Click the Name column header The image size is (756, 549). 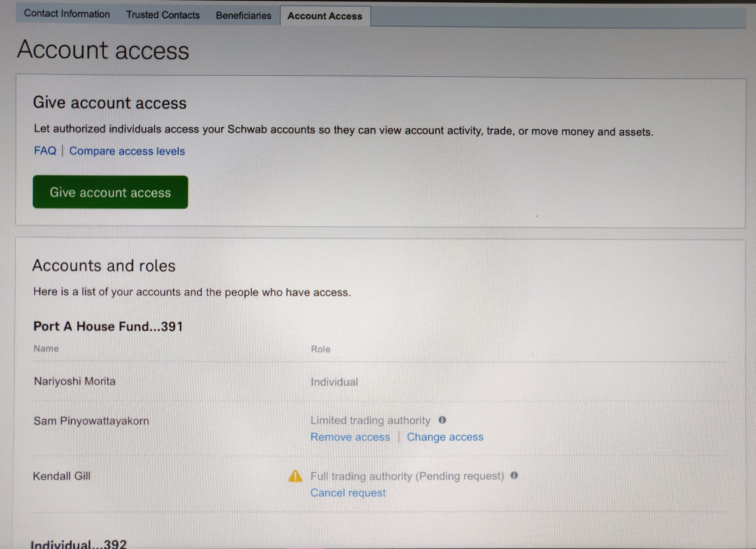[x=46, y=349]
